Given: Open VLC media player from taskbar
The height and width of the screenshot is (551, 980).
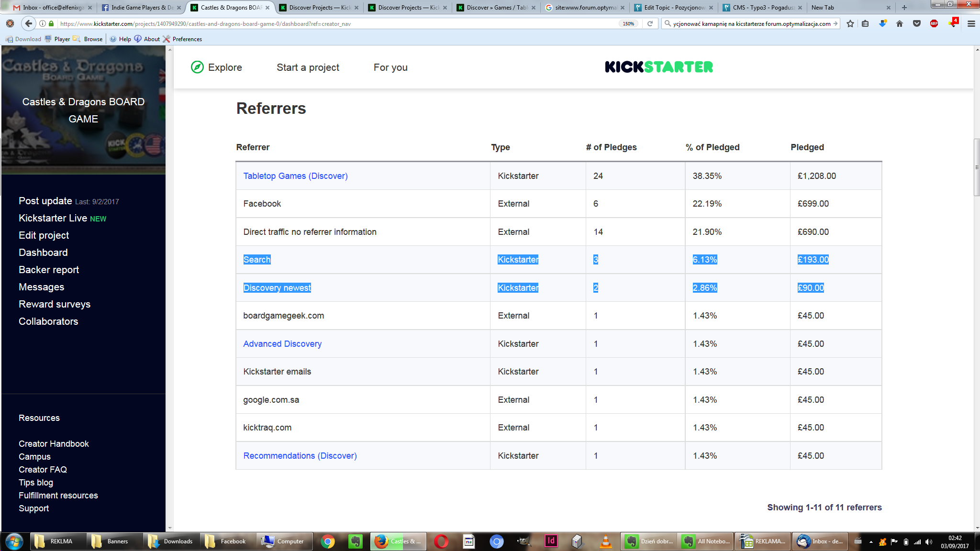Looking at the screenshot, I should tap(605, 541).
